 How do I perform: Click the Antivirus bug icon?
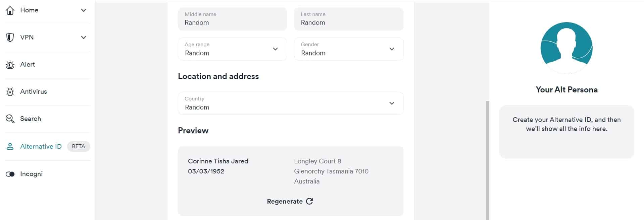point(10,92)
